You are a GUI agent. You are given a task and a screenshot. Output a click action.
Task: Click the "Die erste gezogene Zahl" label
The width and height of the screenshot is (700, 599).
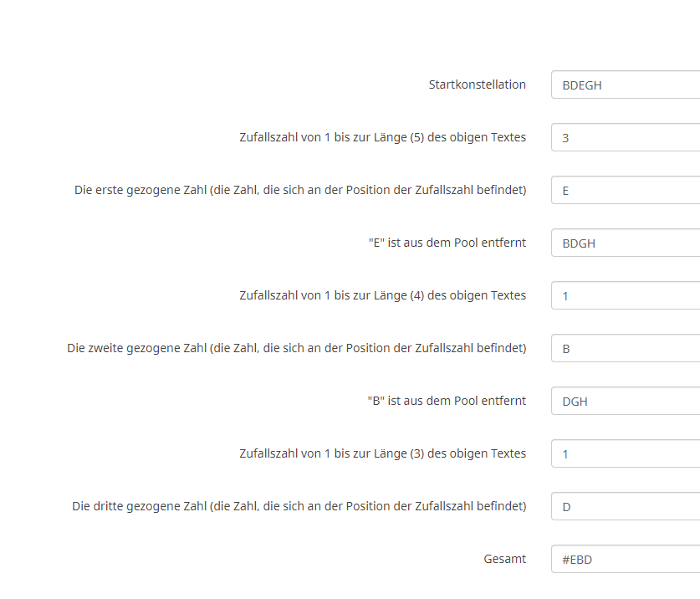300,190
